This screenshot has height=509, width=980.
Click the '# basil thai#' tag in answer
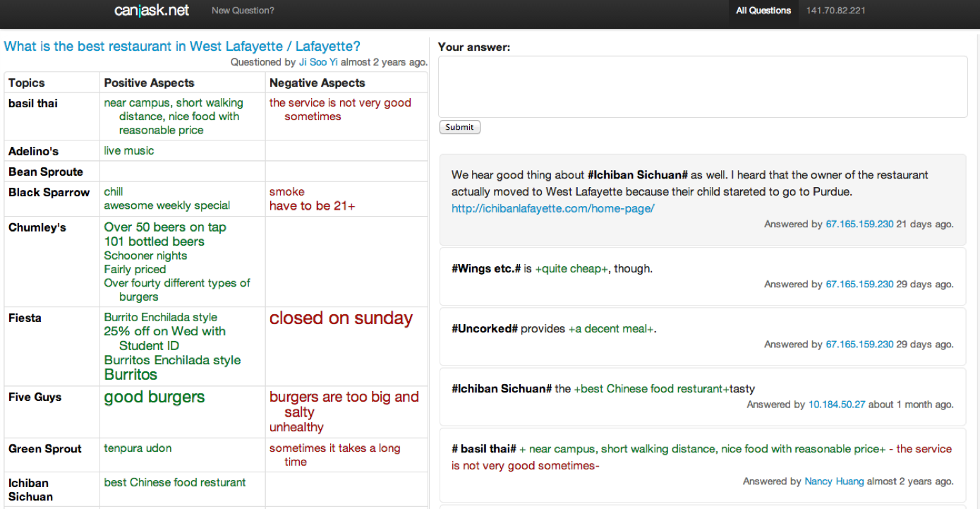click(484, 449)
